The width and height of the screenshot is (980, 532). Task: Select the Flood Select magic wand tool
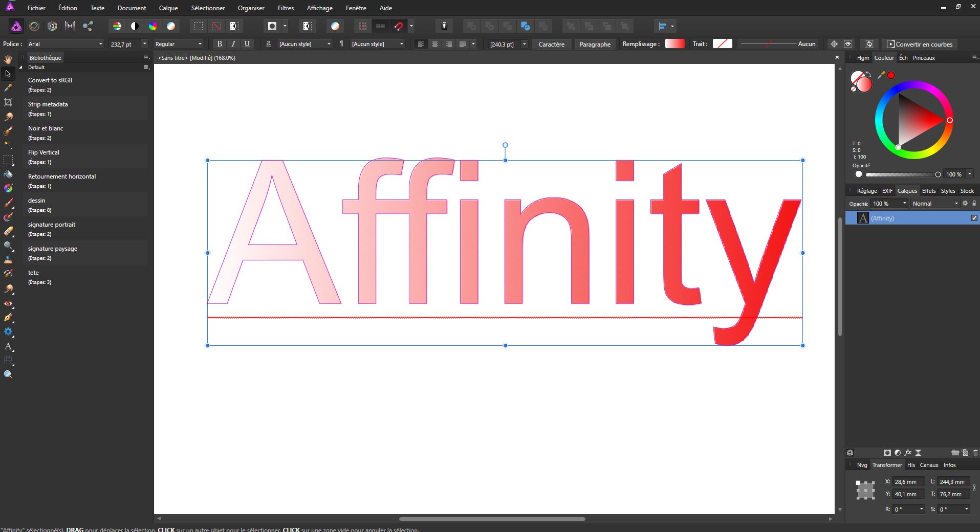(8, 145)
